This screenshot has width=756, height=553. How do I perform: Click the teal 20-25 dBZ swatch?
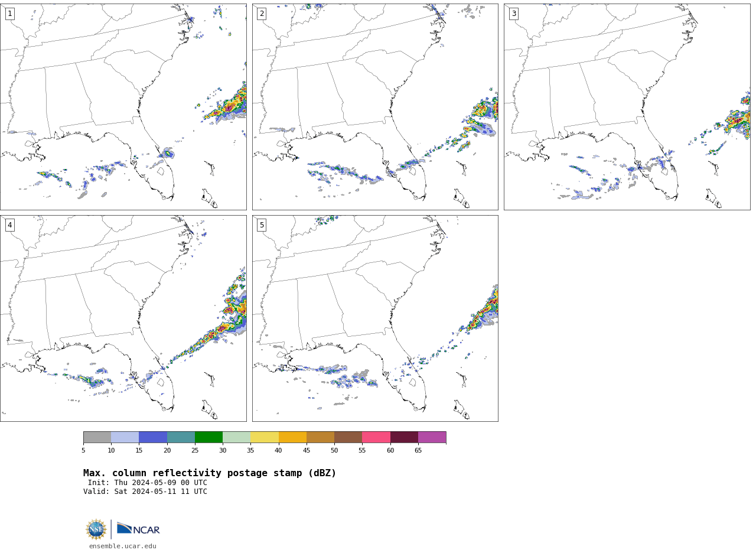(181, 437)
